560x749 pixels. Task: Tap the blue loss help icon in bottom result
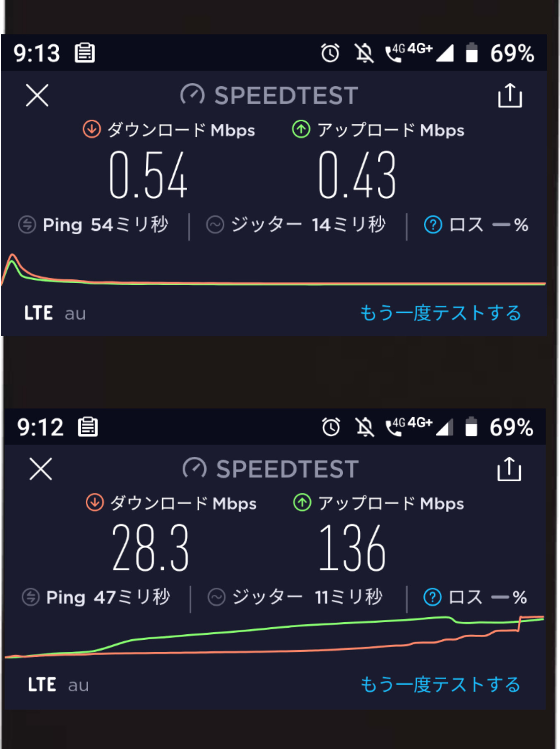[433, 597]
